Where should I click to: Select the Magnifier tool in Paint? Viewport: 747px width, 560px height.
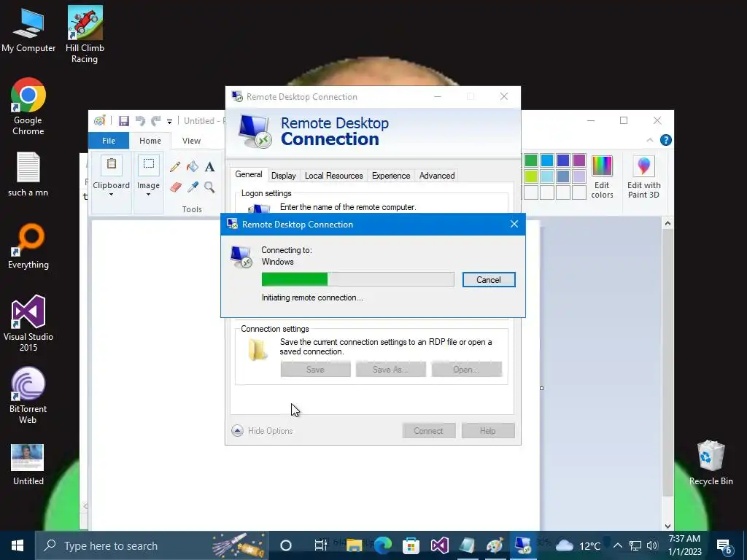pyautogui.click(x=209, y=187)
